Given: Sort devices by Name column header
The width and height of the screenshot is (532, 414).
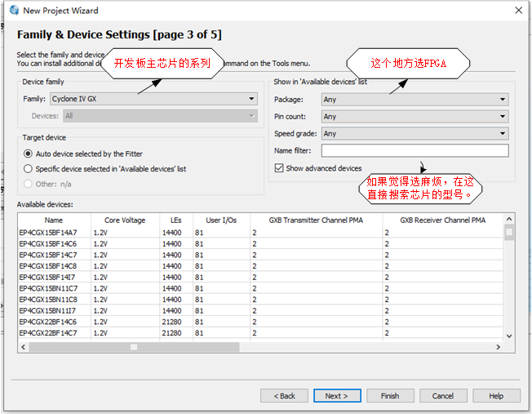Looking at the screenshot, I should click(x=54, y=220).
